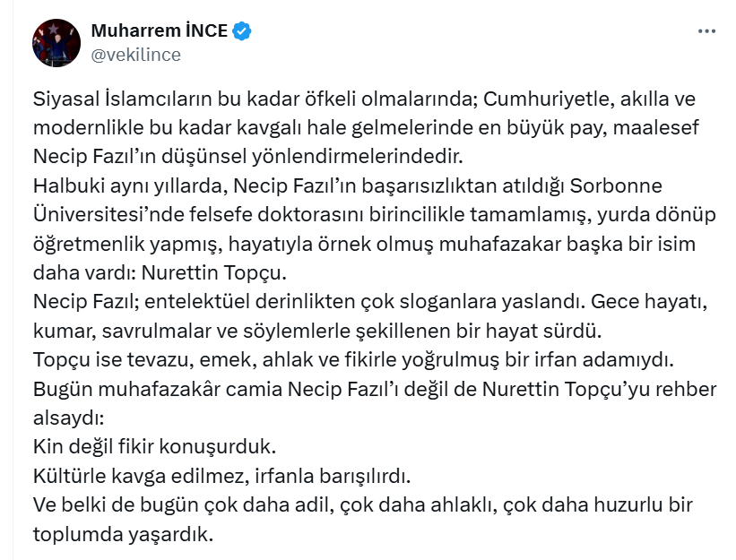Click the word 'Sorbonne' in the tweet
The width and height of the screenshot is (736, 560).
click(x=616, y=185)
